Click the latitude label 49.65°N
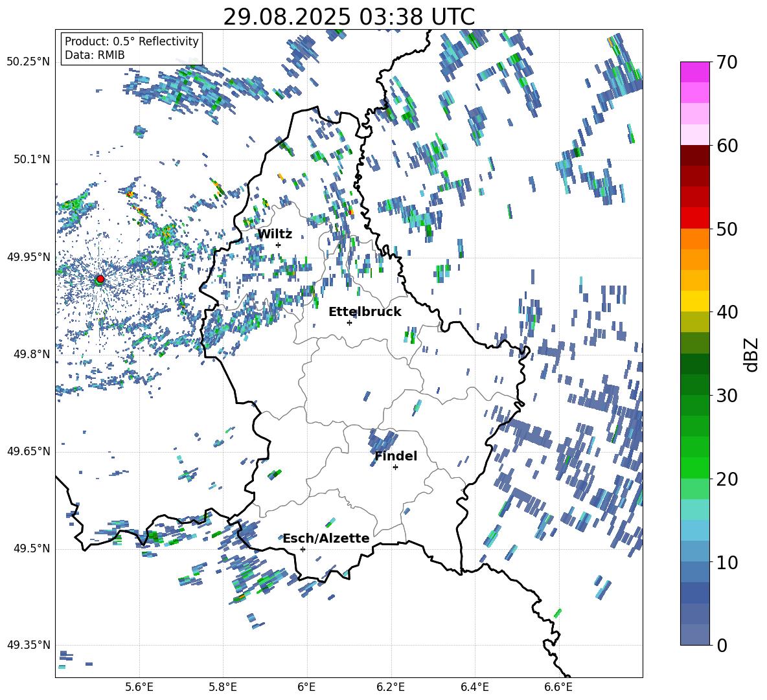The width and height of the screenshot is (767, 700). tap(29, 451)
